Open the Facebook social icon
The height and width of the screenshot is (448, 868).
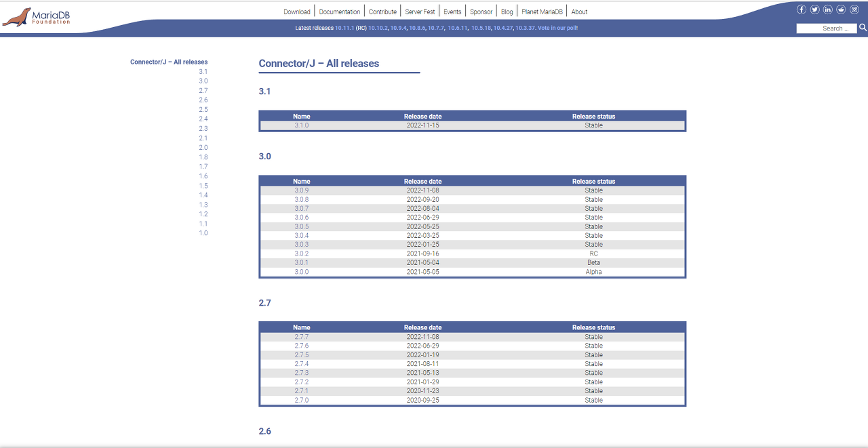[x=802, y=9]
